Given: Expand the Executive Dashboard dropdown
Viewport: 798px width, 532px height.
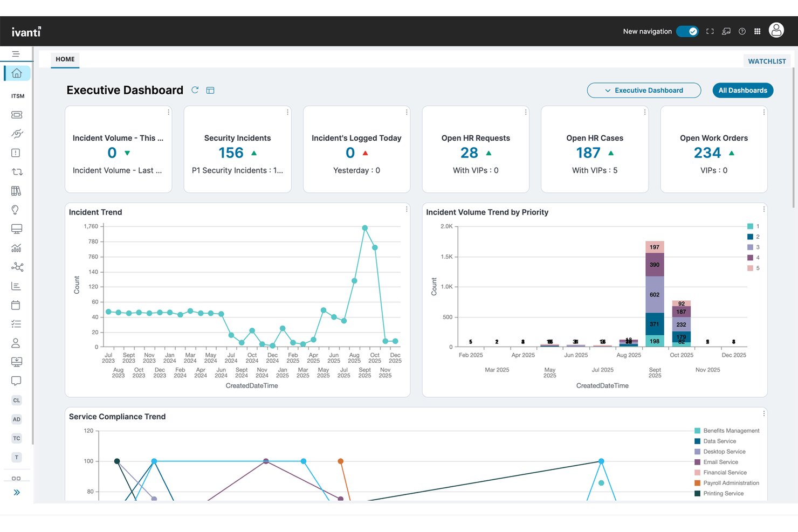Looking at the screenshot, I should [644, 91].
